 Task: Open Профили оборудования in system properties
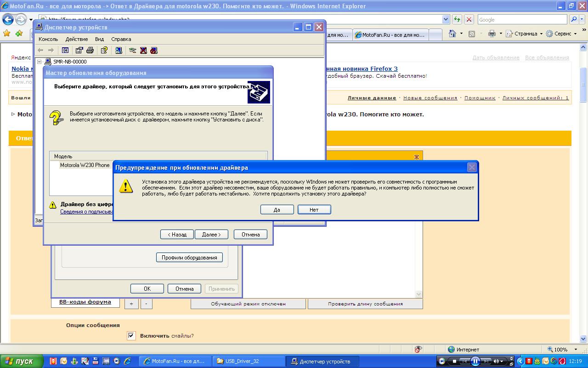click(189, 258)
